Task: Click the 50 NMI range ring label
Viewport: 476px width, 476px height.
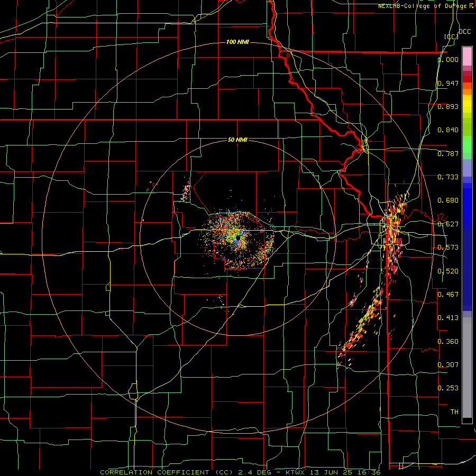Action: pyautogui.click(x=237, y=140)
